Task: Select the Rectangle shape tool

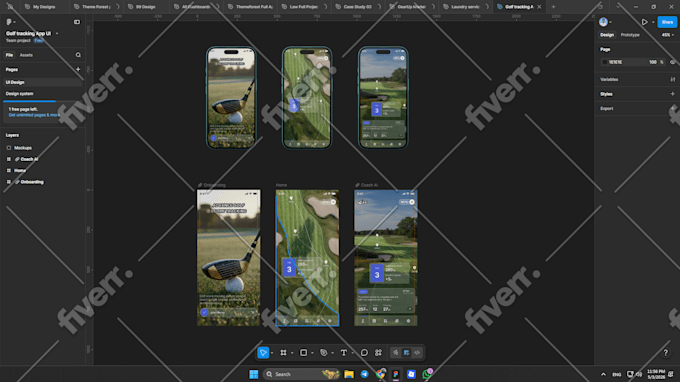Action: 304,353
